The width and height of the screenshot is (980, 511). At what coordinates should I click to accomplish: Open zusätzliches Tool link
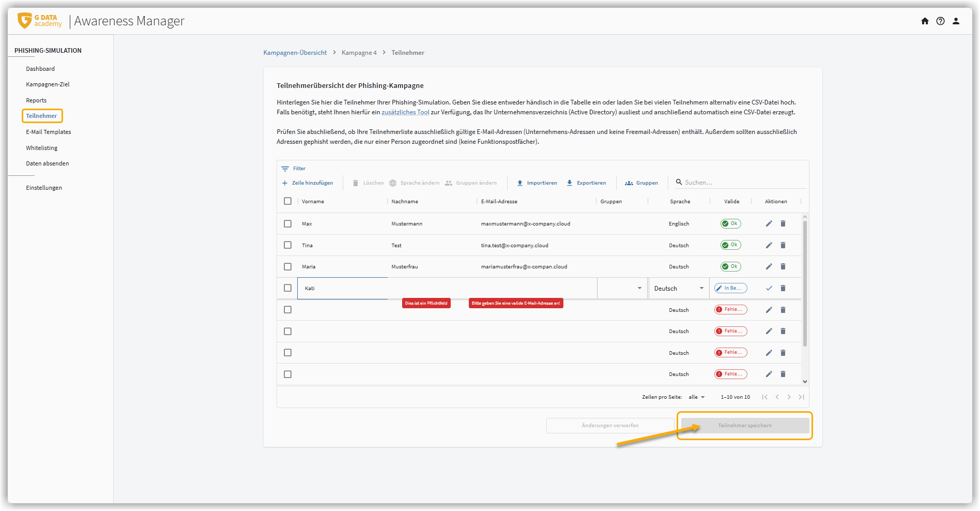405,112
